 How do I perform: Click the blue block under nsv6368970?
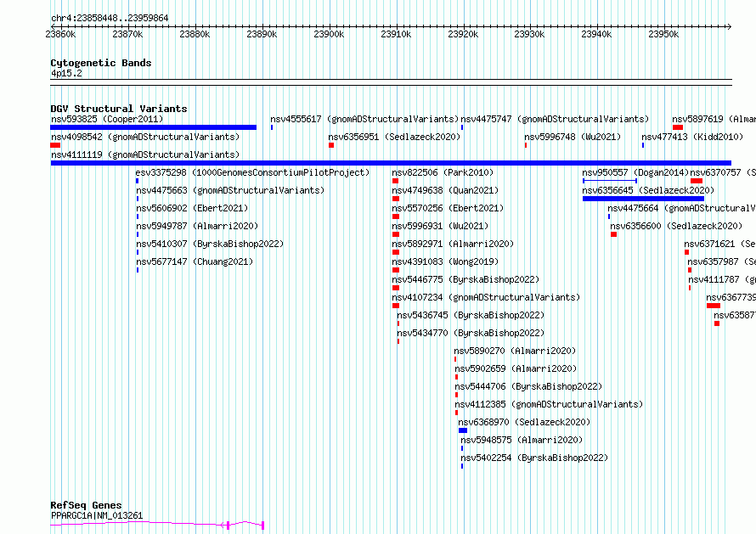pos(463,431)
